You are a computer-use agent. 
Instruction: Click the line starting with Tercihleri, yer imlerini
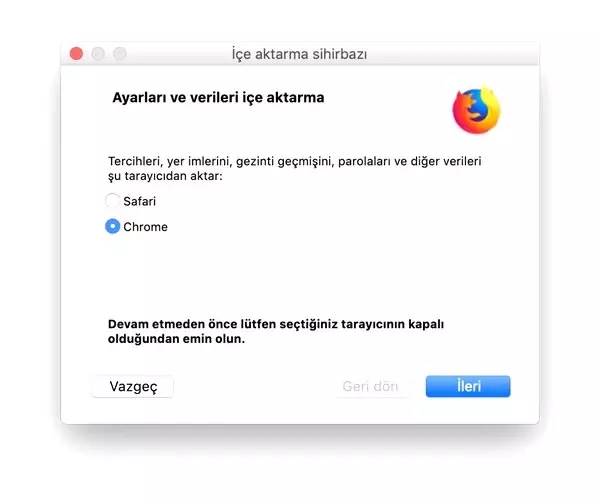(295, 161)
